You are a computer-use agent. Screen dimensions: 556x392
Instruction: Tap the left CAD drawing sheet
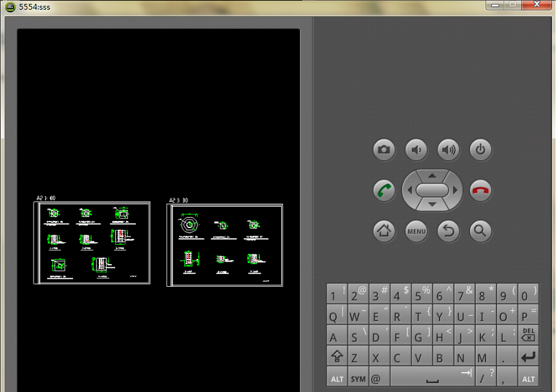point(92,243)
